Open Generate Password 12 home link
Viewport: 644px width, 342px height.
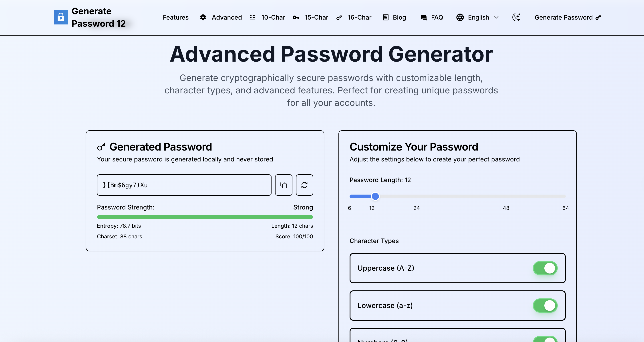coord(99,17)
